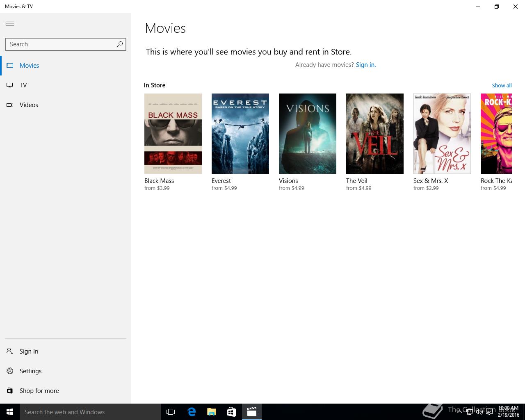The width and height of the screenshot is (525, 420).
Task: Click the Movies & TV taskbar icon
Action: [x=251, y=412]
